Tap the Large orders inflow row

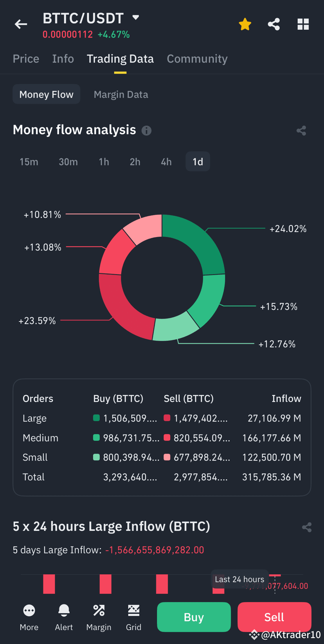coord(162,418)
